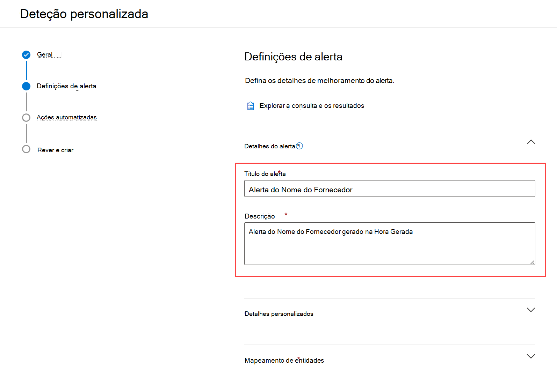Open Explorar a consulta e os resultados link
Screen dimensions: 557x392
(x=312, y=106)
